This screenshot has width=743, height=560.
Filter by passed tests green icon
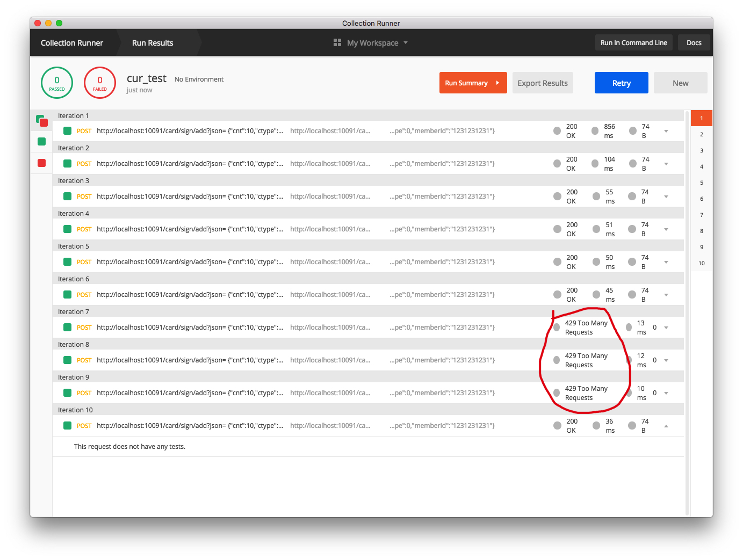[41, 142]
